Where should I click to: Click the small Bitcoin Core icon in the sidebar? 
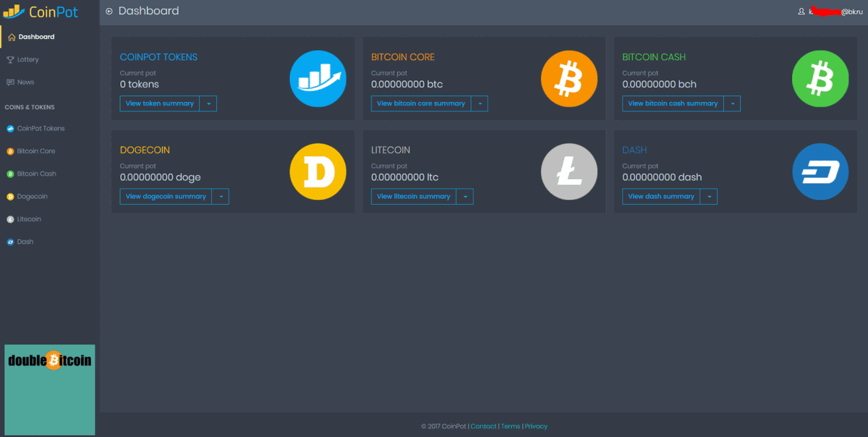click(x=10, y=151)
